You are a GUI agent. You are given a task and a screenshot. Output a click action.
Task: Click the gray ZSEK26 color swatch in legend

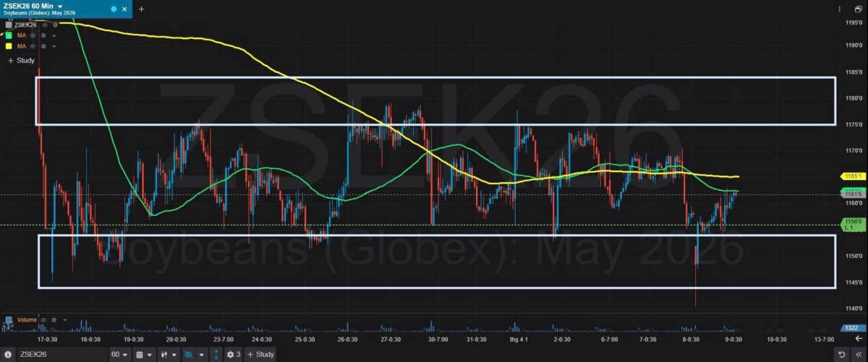9,25
